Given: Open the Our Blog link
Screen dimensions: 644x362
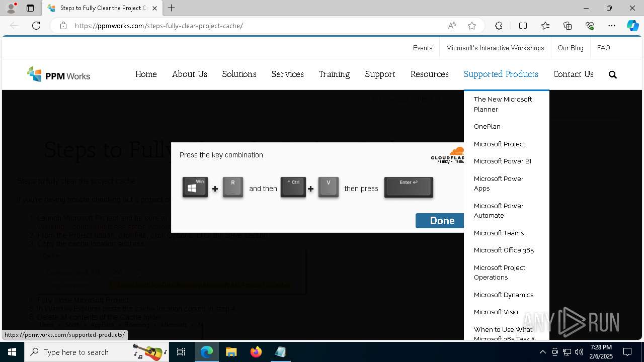Looking at the screenshot, I should coord(571,48).
